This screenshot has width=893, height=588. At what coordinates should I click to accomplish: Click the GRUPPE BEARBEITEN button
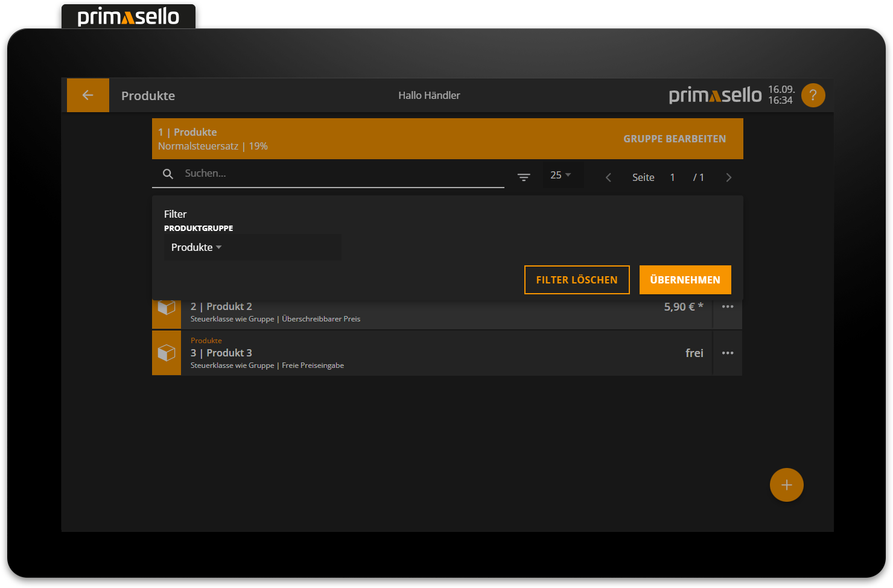pyautogui.click(x=674, y=138)
